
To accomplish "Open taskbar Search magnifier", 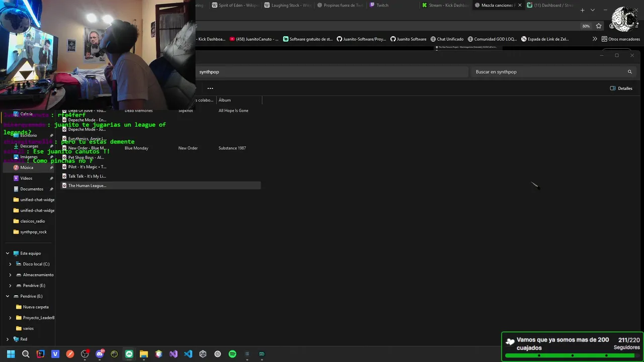I will [26, 354].
